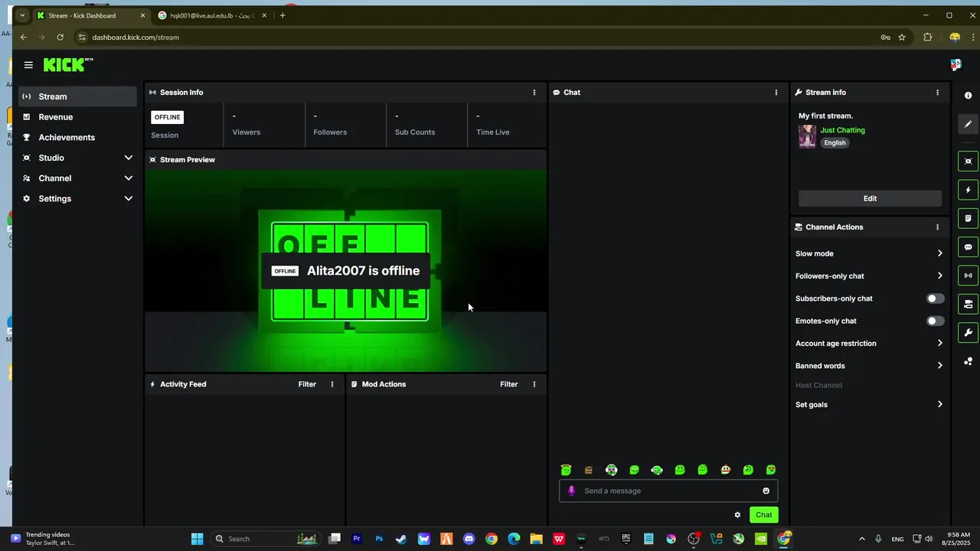This screenshot has width=980, height=551.
Task: Click the pencil edit icon in right sidebar
Action: point(968,124)
